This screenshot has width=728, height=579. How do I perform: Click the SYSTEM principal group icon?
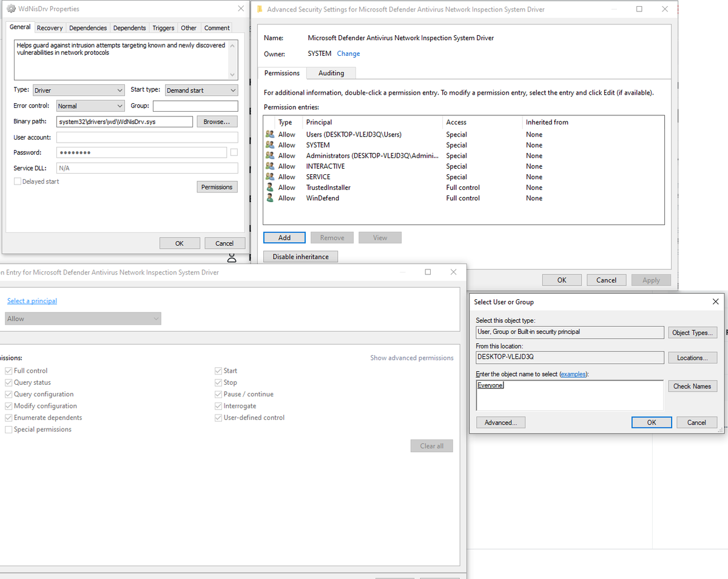click(270, 145)
